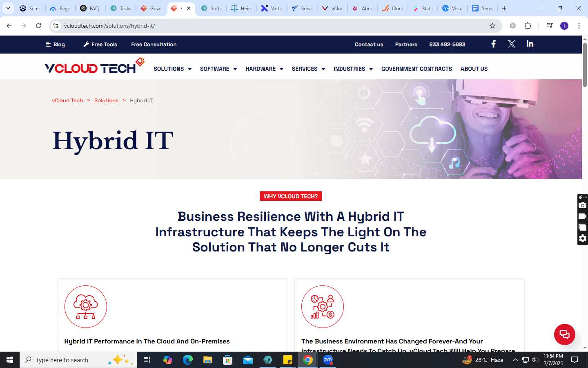Switch to the Heim browser tab
Viewport: 588px width, 368px height.
coord(242,8)
